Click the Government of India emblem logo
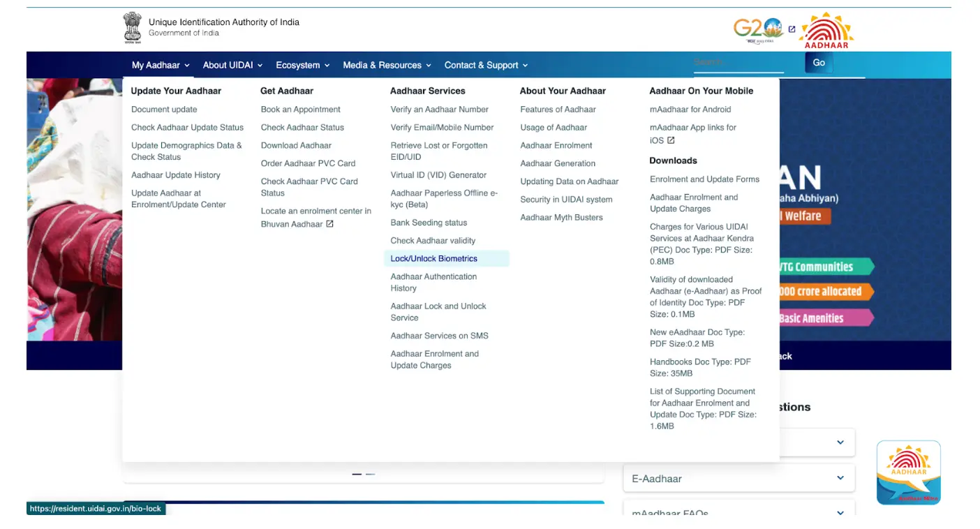The height and width of the screenshot is (529, 980). coord(132,28)
